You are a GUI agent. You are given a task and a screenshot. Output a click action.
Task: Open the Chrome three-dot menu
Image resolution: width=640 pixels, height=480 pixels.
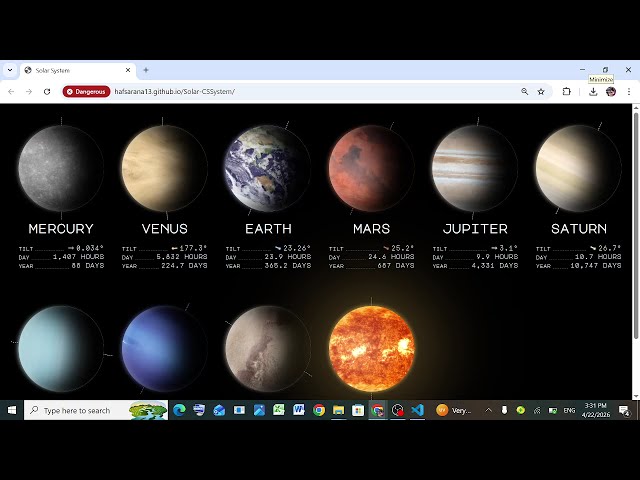pos(629,91)
